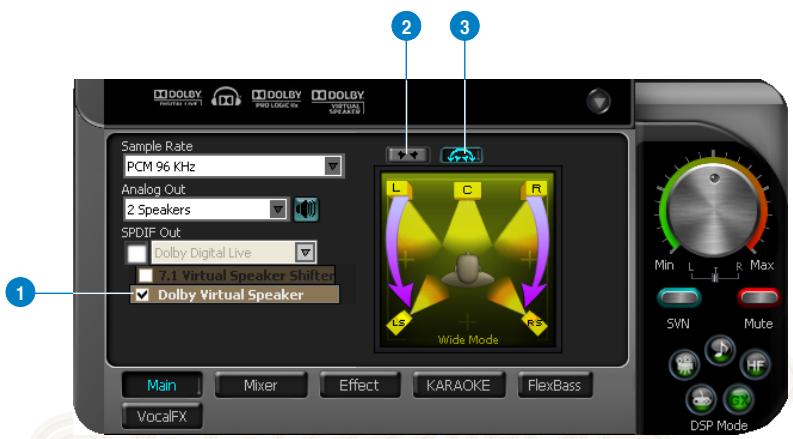Click the Max volume label
This screenshot has height=439, width=793.
pos(762,265)
